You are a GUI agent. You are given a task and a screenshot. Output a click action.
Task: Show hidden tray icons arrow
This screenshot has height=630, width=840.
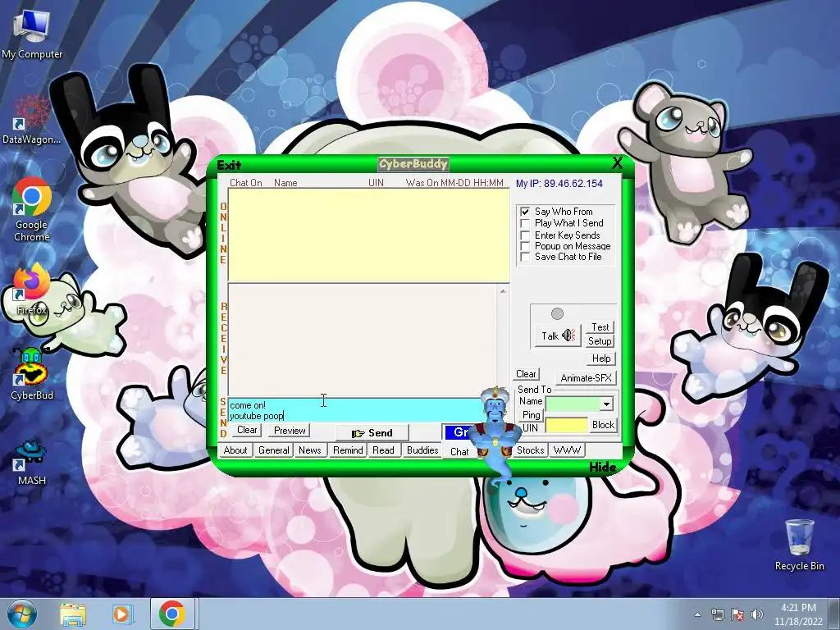pos(697,614)
